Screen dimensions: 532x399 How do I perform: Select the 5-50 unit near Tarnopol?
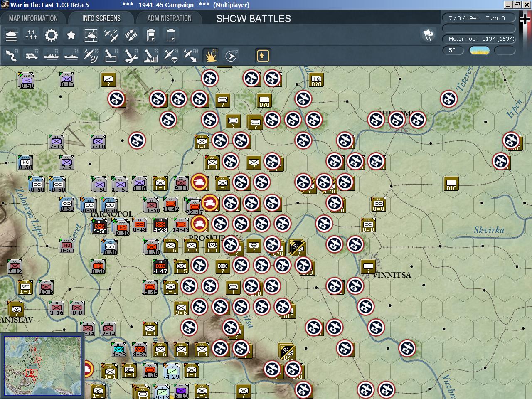(x=99, y=226)
